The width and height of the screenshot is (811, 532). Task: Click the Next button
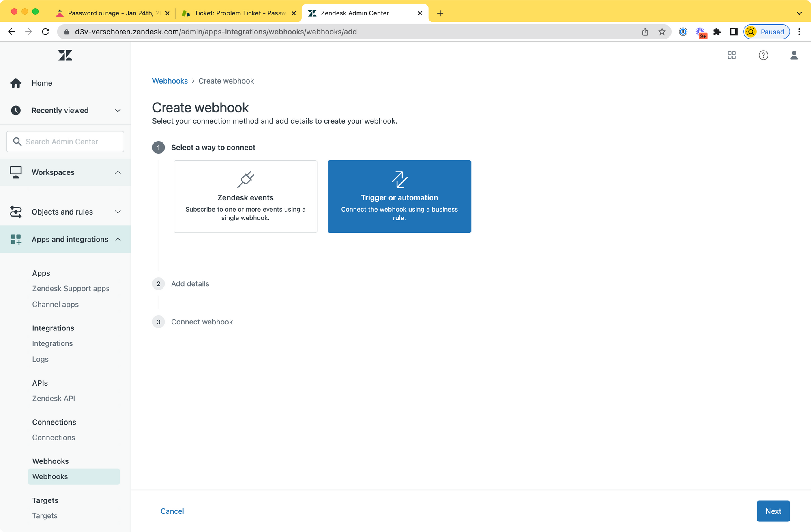click(773, 511)
